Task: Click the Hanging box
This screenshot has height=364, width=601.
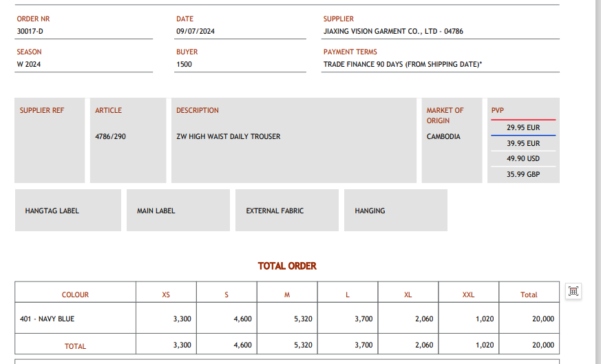Action: [395, 211]
